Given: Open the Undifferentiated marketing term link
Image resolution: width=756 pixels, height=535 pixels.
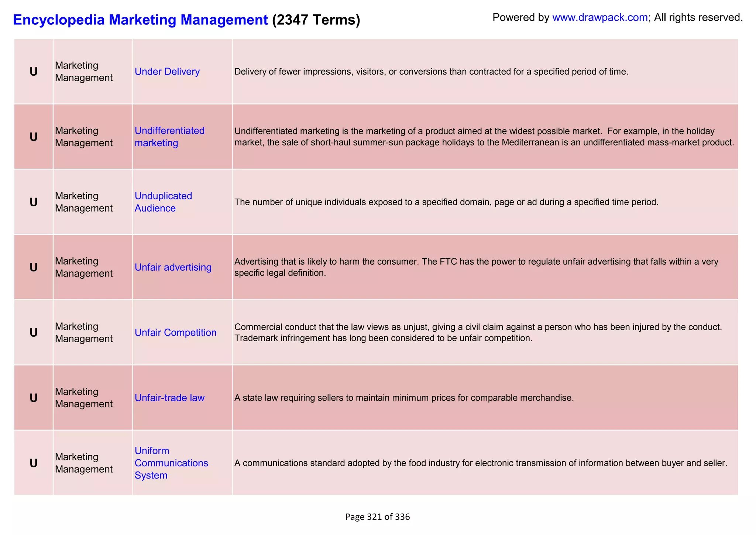Looking at the screenshot, I should click(x=169, y=137).
